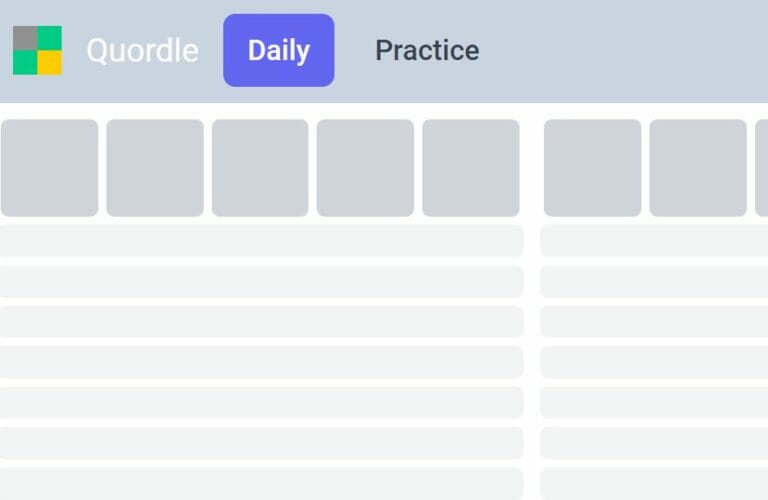Click fourth guess row of first board
This screenshot has height=500, width=768.
coord(262,322)
